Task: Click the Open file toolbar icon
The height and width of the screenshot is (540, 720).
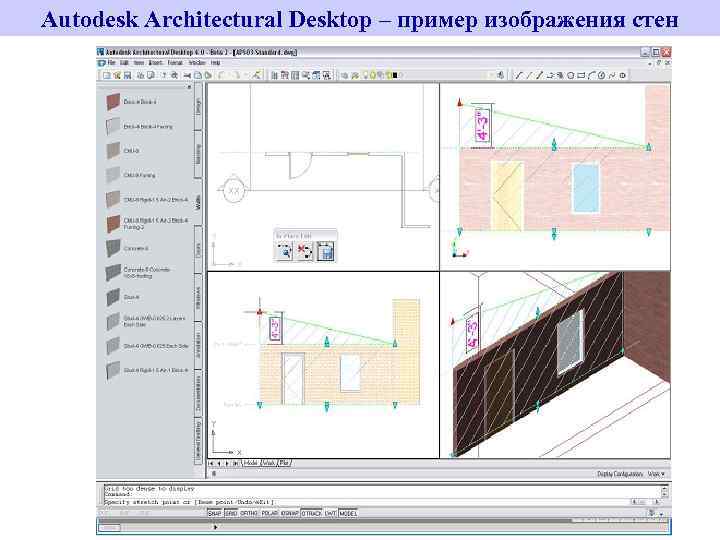Action: pyautogui.click(x=117, y=75)
